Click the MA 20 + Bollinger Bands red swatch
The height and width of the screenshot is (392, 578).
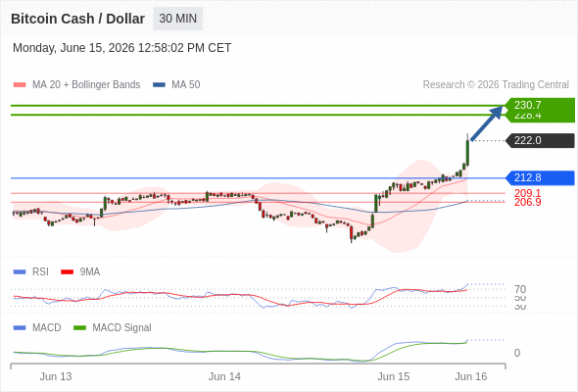click(20, 85)
